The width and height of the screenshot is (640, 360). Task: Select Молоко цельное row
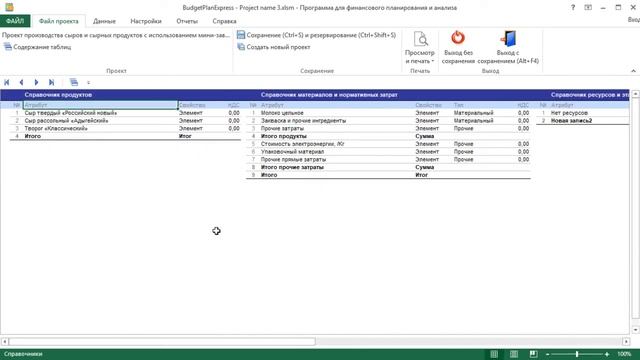point(388,113)
